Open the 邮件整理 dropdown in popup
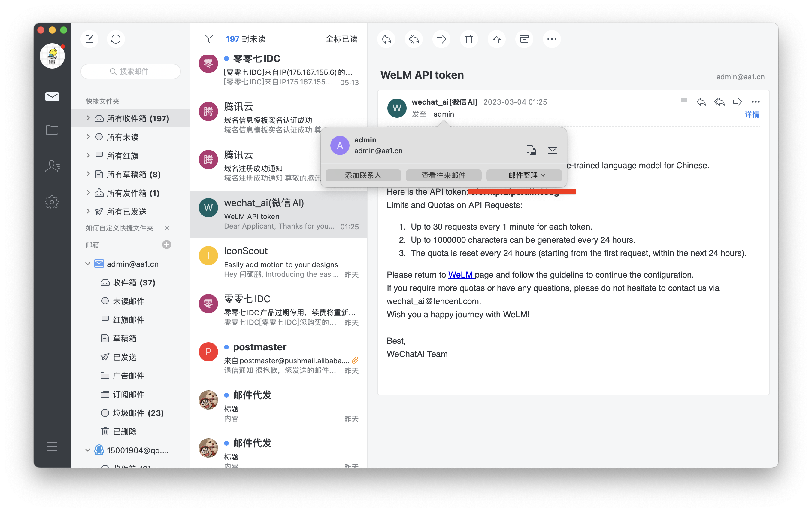The image size is (812, 512). point(524,175)
